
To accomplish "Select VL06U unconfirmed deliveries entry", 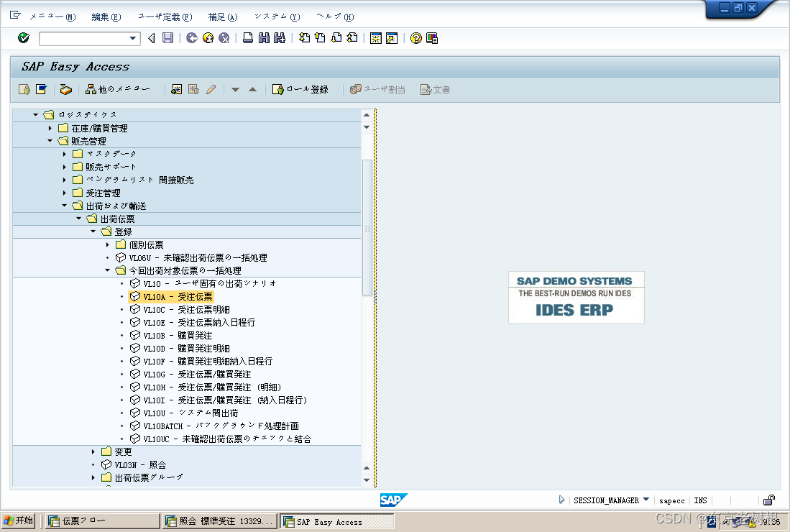I will (x=191, y=258).
